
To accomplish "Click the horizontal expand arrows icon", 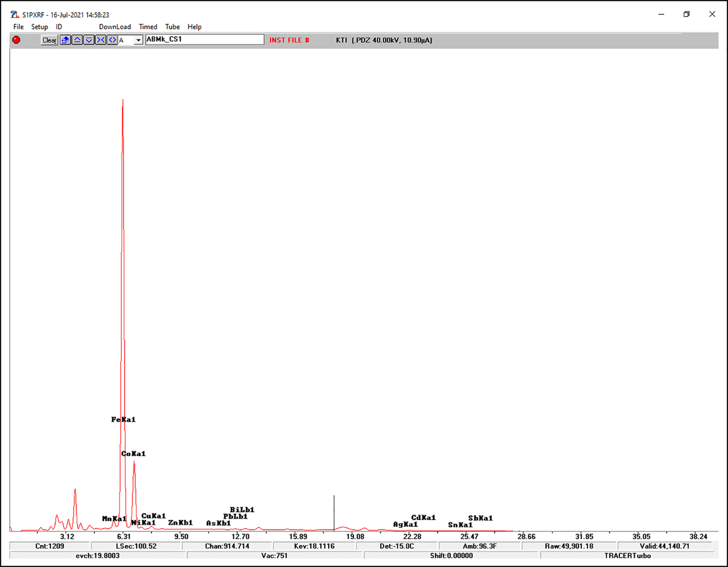I will tap(112, 40).
